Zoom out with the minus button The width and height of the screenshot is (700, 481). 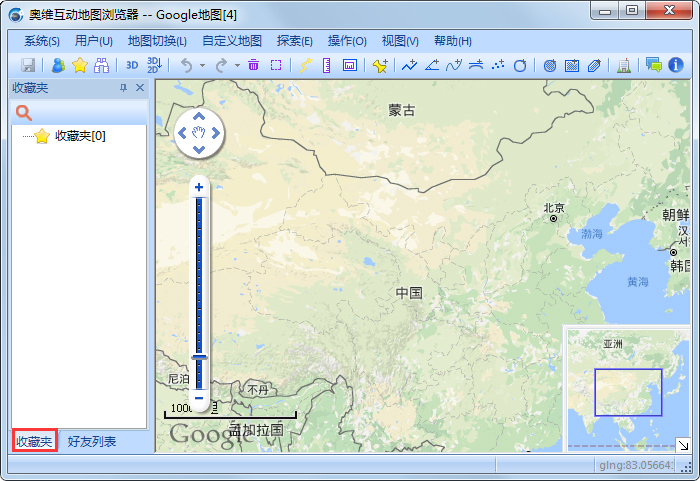[199, 398]
